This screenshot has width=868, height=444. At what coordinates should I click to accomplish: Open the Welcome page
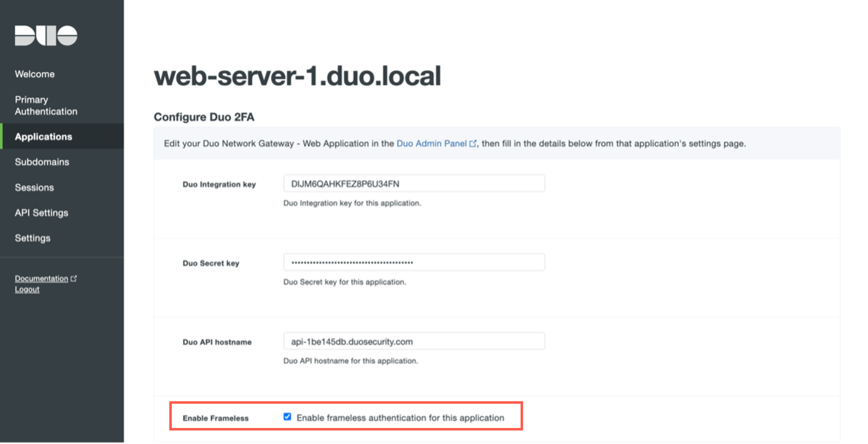tap(34, 74)
